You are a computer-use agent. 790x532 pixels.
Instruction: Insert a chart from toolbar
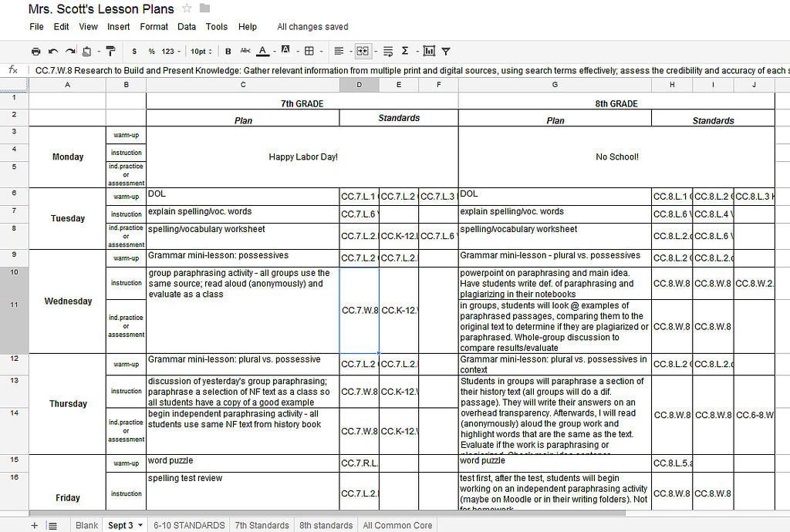coord(429,52)
